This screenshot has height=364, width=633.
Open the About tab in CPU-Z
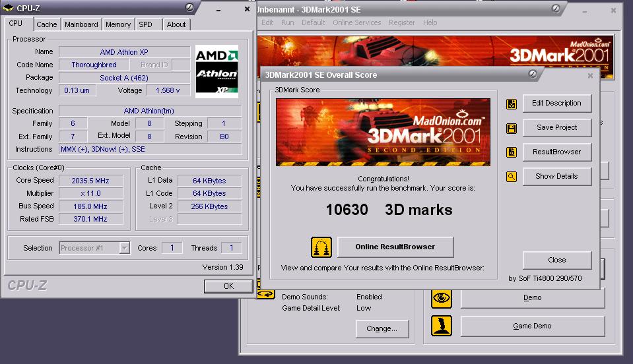(176, 24)
